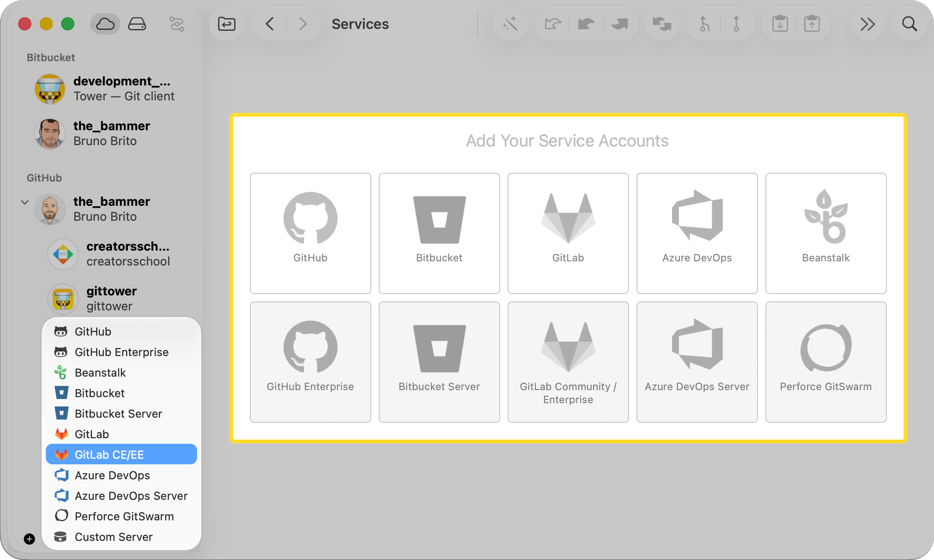Screen dimensions: 934x560
Task: Navigate back with the left arrow
Action: coord(269,24)
